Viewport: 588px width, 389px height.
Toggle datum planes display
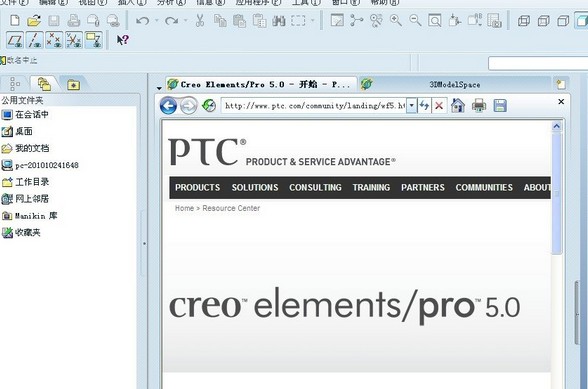[15, 40]
